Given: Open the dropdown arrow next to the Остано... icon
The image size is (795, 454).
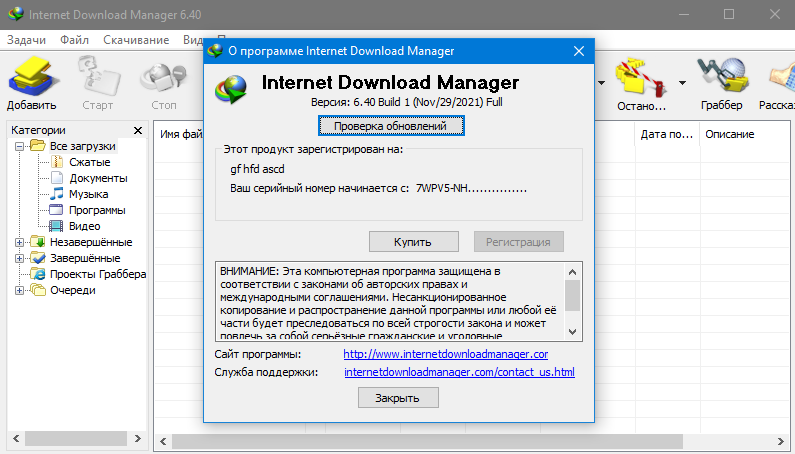Looking at the screenshot, I should [682, 83].
